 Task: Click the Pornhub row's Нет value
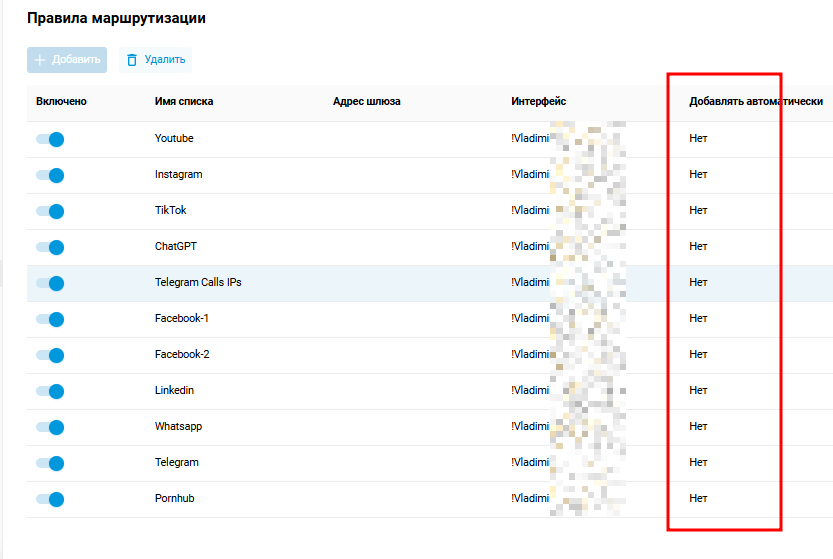pos(698,499)
